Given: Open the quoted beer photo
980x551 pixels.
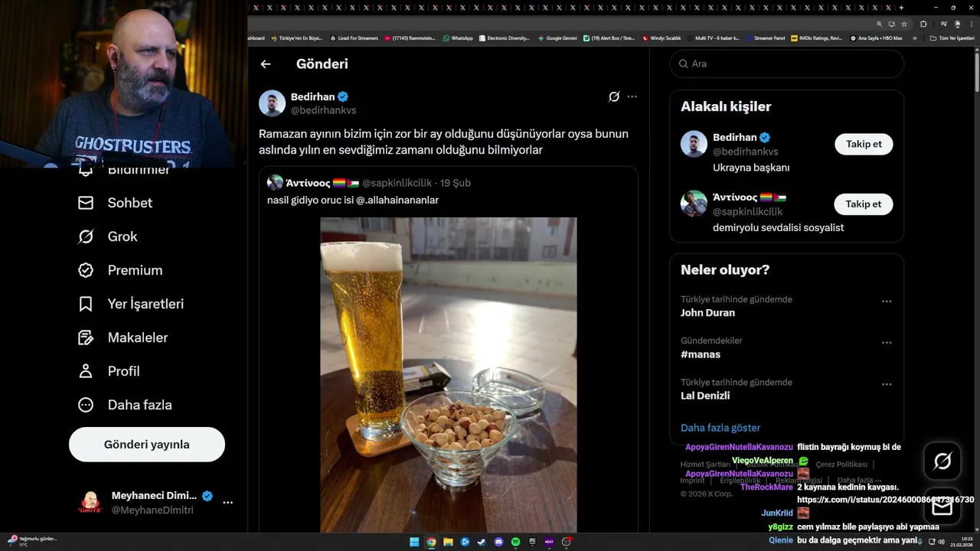Looking at the screenshot, I should pos(449,375).
